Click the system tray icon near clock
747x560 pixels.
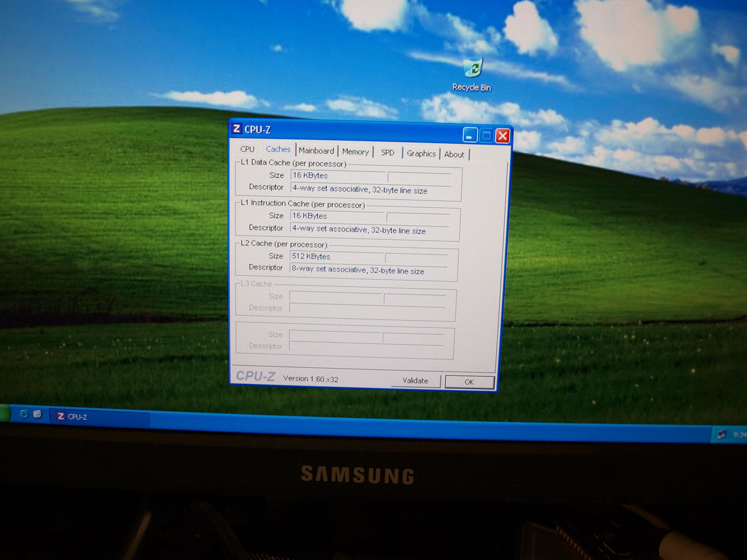[x=722, y=433]
